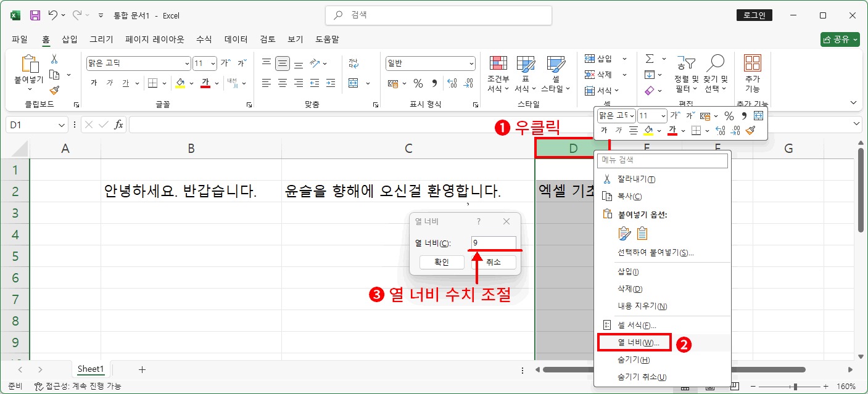This screenshot has width=868, height=394.
Task: Expand the Name Box dropdown showing D1
Action: click(x=61, y=125)
